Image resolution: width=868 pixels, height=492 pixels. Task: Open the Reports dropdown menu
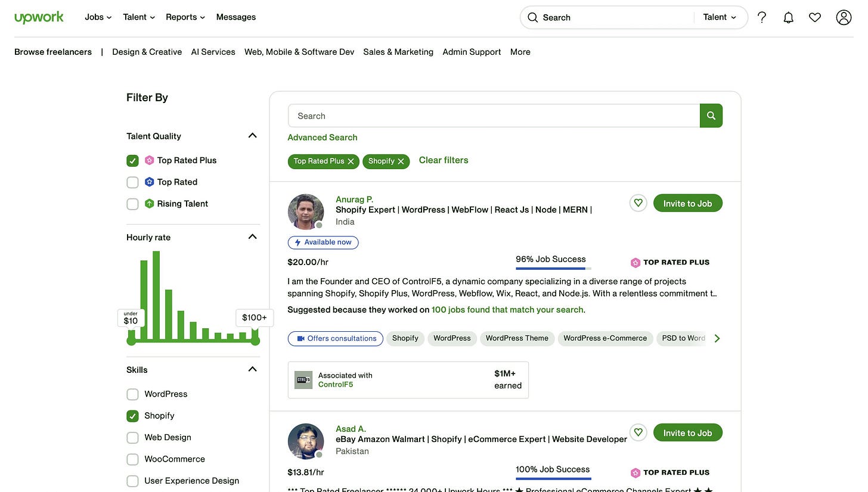[x=185, y=17]
